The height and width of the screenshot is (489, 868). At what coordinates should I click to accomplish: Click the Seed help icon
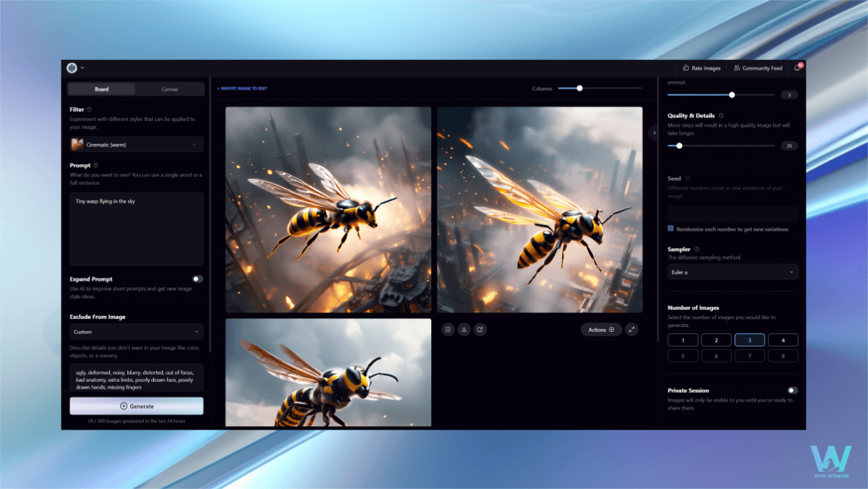pyautogui.click(x=687, y=179)
